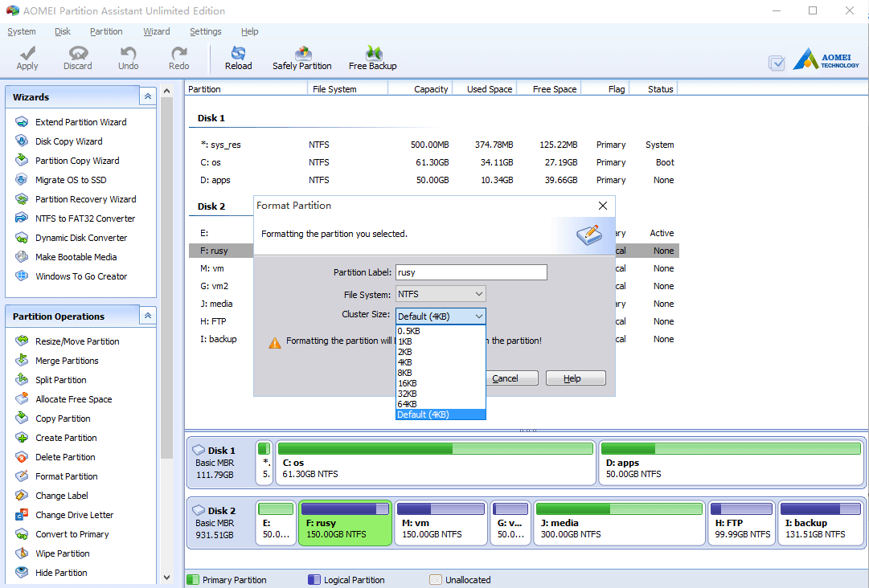Close the Format Partition dialog
Screen dimensions: 869x588
click(603, 206)
